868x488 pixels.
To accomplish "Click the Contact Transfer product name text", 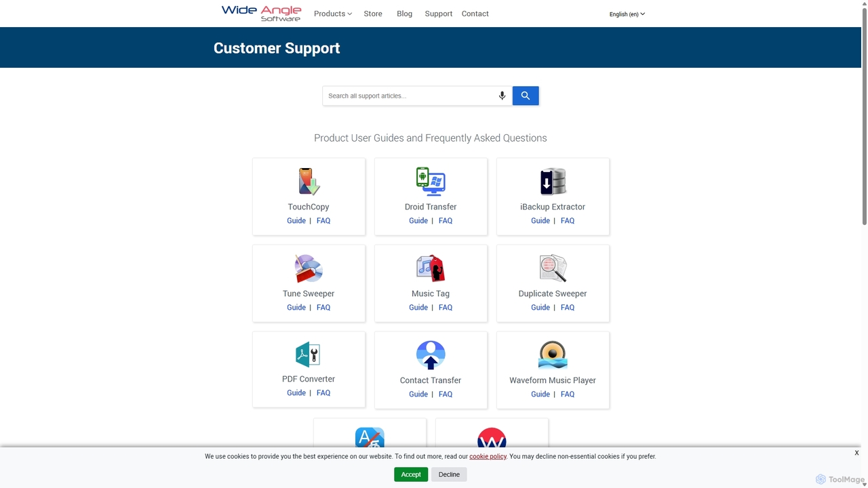I will [x=431, y=380].
